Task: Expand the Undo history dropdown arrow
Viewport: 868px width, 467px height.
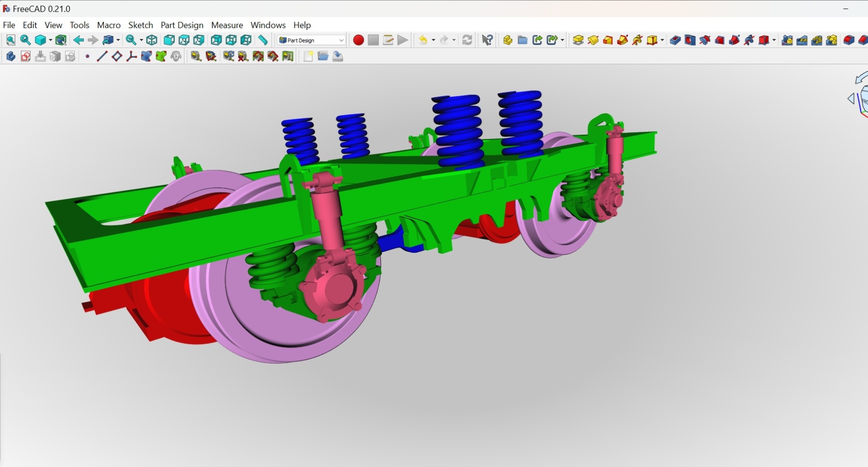Action: coord(433,40)
